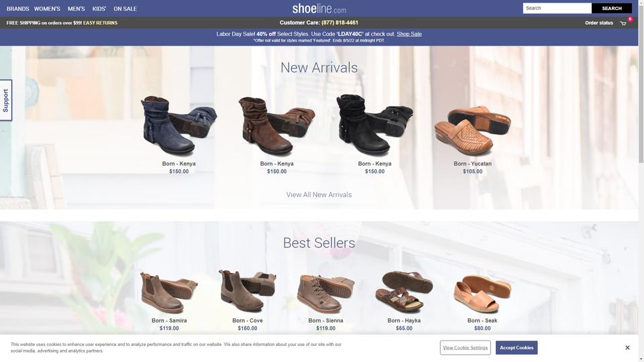
Task: Open the Brands menu
Action: 17,9
